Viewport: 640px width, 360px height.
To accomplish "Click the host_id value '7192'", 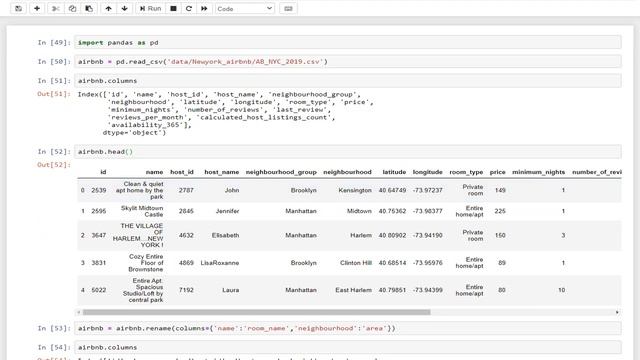I will coord(186,290).
